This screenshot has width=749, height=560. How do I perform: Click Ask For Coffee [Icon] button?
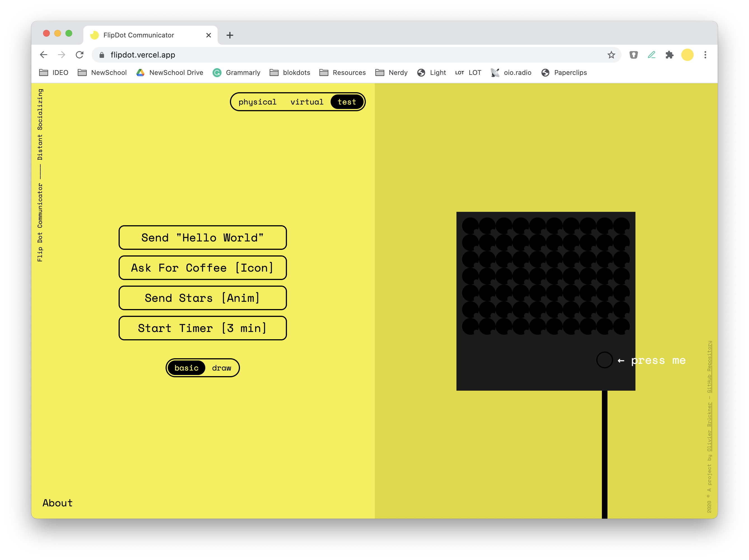click(x=202, y=268)
